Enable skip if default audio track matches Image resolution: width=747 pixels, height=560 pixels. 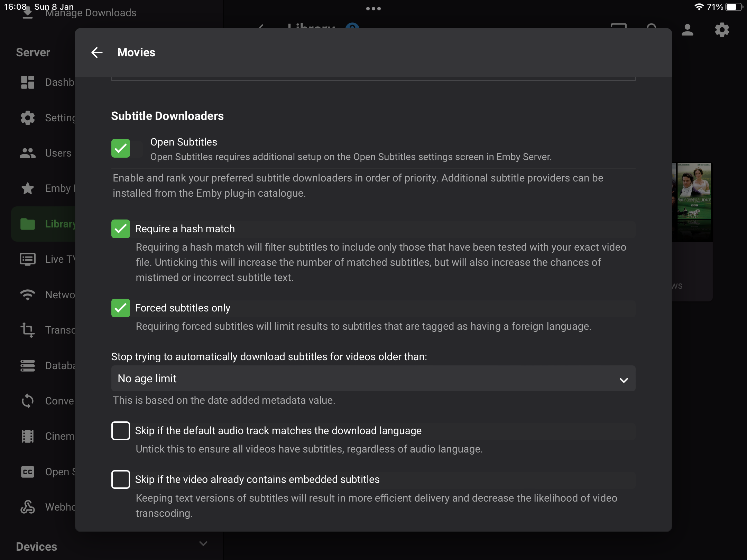120,431
